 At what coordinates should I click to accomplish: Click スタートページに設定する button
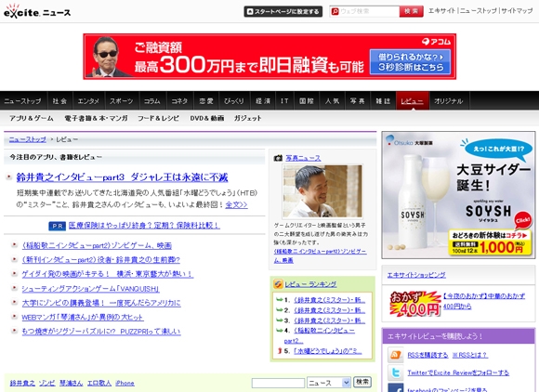[x=283, y=11]
